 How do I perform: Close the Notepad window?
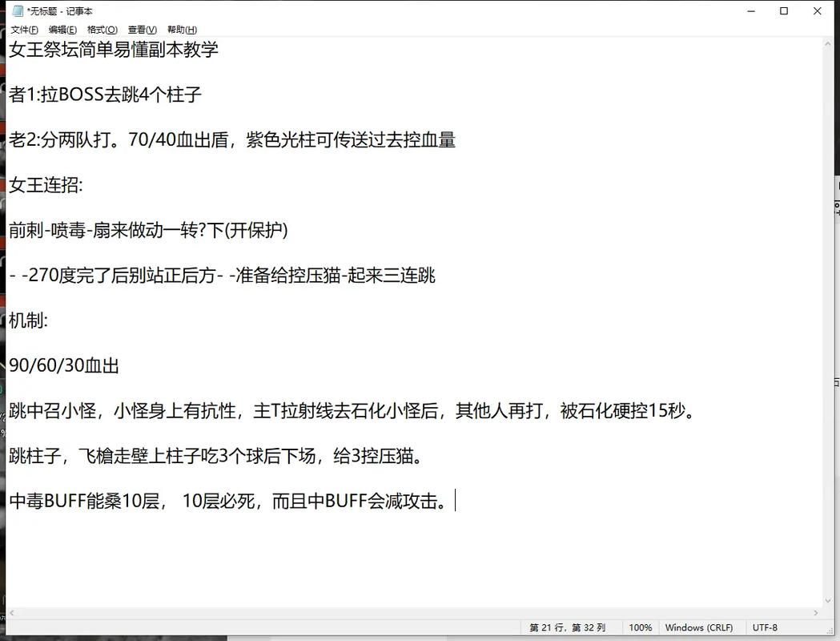[817, 10]
